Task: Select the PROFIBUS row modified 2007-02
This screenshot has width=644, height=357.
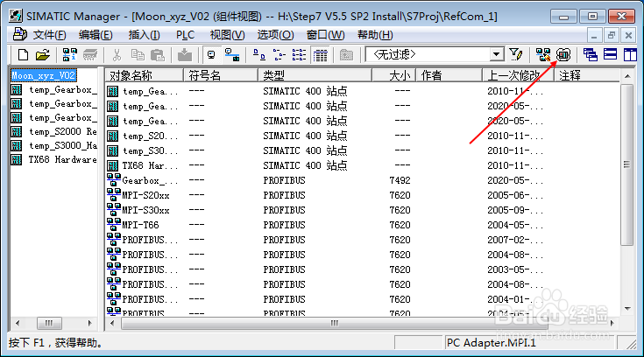Action: pos(143,240)
